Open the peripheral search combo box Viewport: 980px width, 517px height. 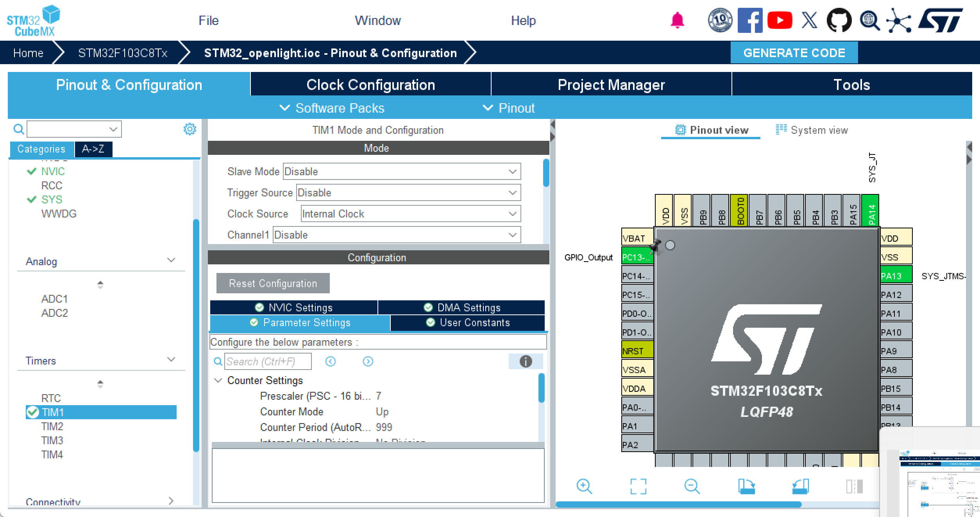[74, 129]
